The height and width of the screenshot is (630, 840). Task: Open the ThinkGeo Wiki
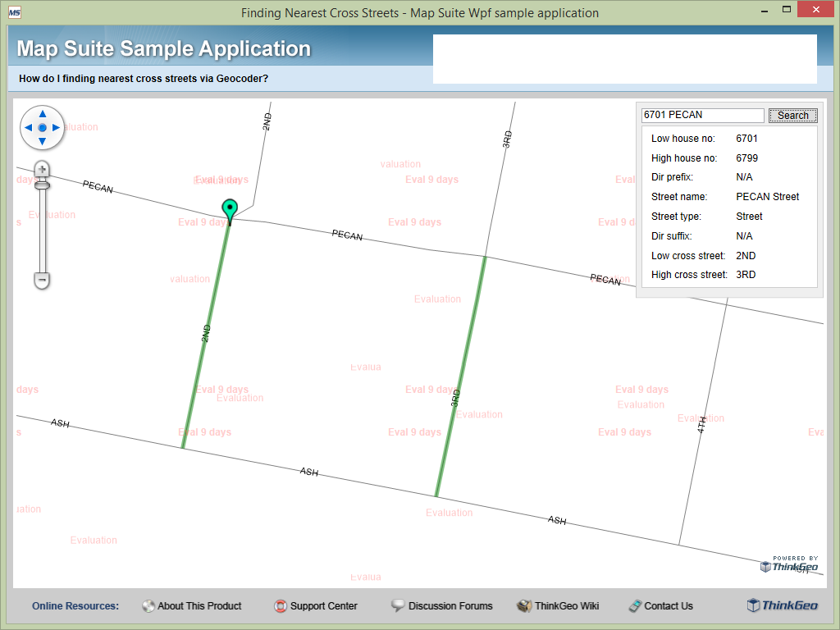(565, 606)
